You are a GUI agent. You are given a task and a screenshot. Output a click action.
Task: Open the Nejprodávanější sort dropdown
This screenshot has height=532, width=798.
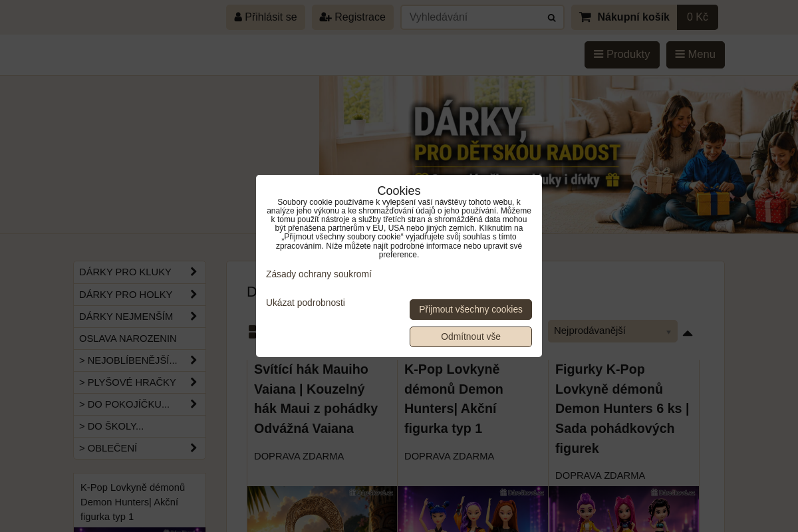[612, 331]
